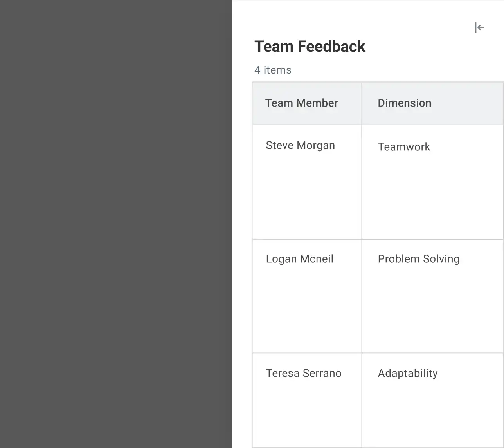This screenshot has width=504, height=448.
Task: Click blank space beneath Steve Morgan's name
Action: click(306, 196)
